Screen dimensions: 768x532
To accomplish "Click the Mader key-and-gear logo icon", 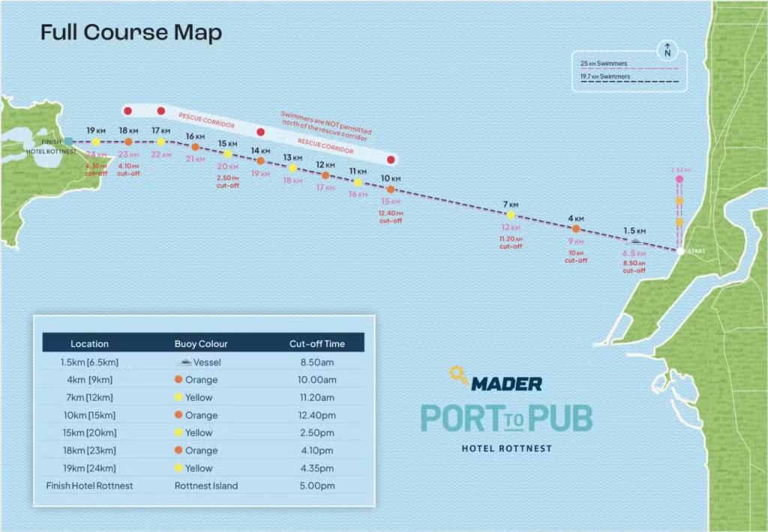I will (x=458, y=375).
